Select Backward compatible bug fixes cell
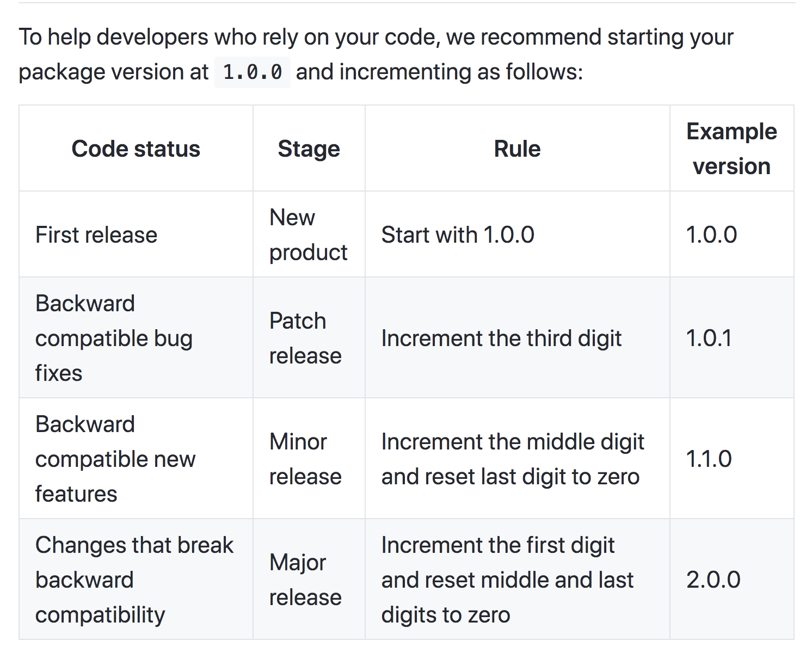The height and width of the screenshot is (653, 812). pyautogui.click(x=136, y=338)
